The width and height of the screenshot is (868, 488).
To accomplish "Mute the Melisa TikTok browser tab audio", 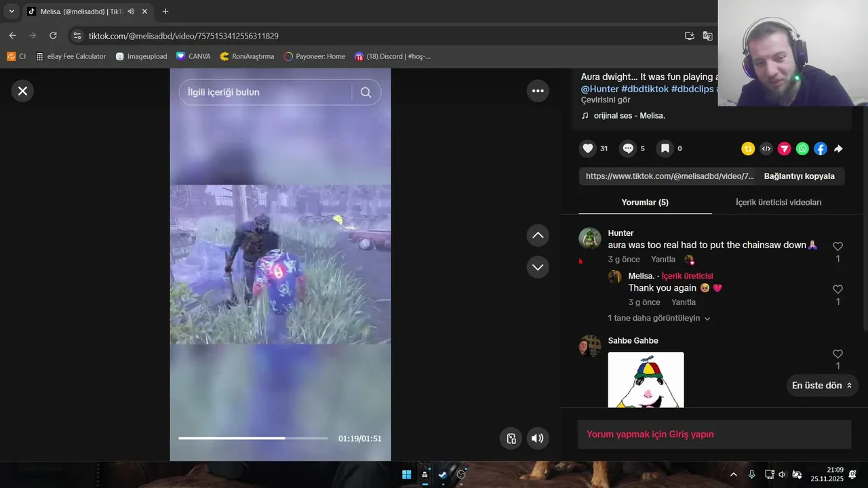I will (x=131, y=12).
